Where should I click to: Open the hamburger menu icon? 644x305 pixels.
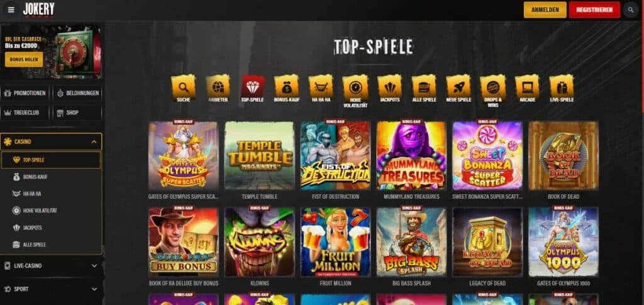(x=11, y=9)
